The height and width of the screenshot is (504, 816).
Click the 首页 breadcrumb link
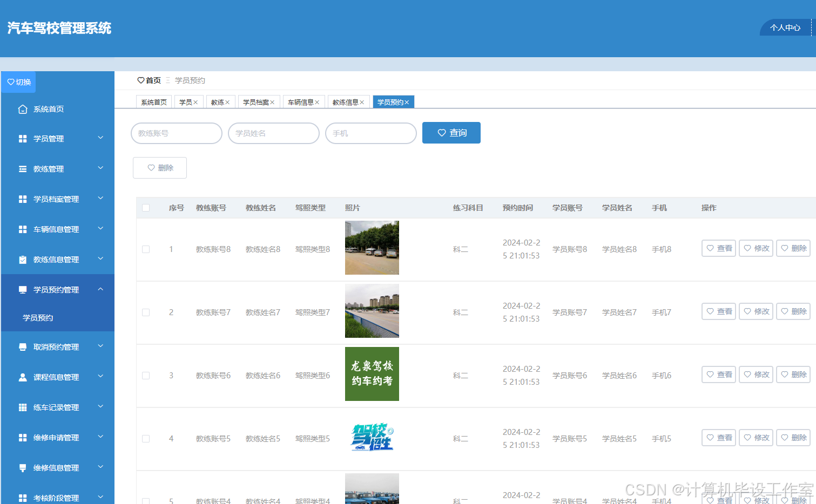tap(153, 80)
